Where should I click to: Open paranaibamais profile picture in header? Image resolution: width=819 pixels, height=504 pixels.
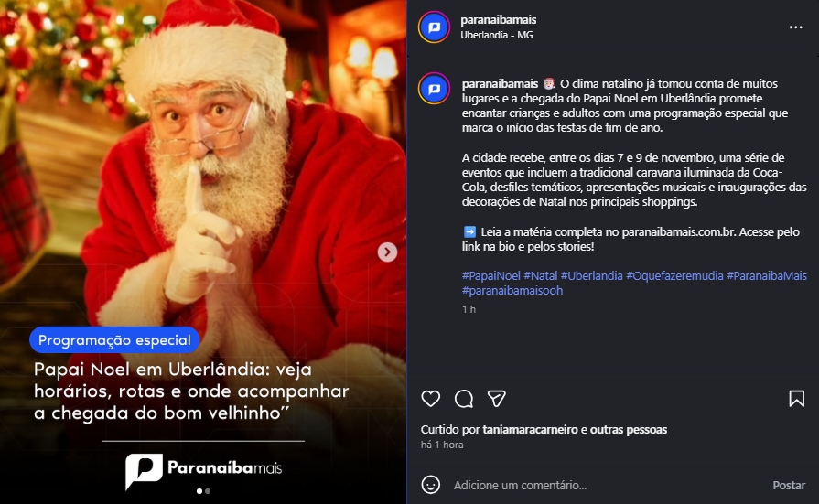(x=434, y=27)
